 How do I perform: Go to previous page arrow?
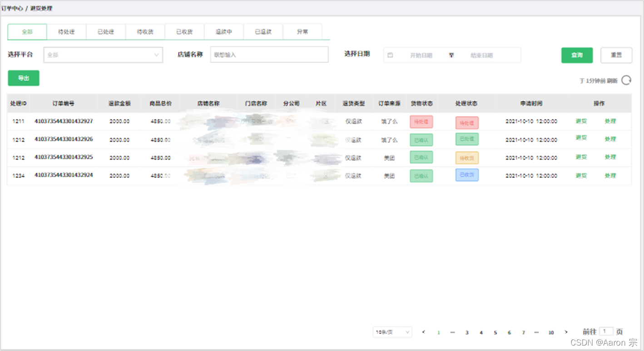point(424,332)
